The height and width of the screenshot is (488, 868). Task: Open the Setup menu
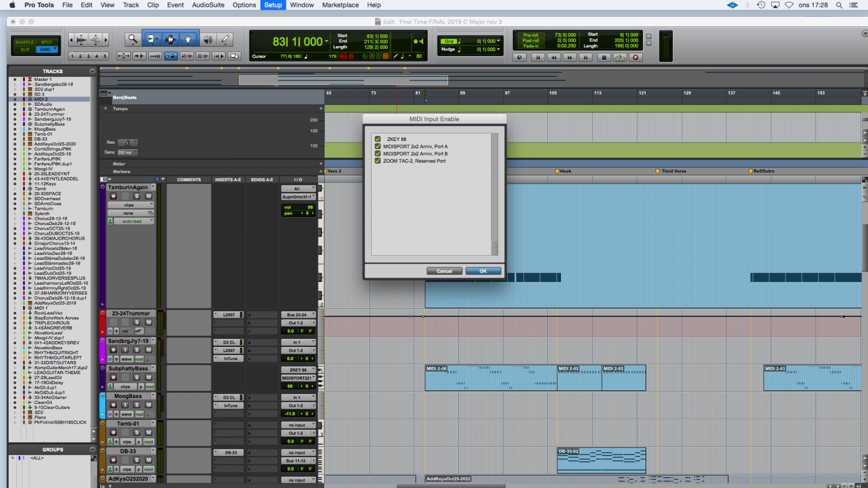coord(273,5)
